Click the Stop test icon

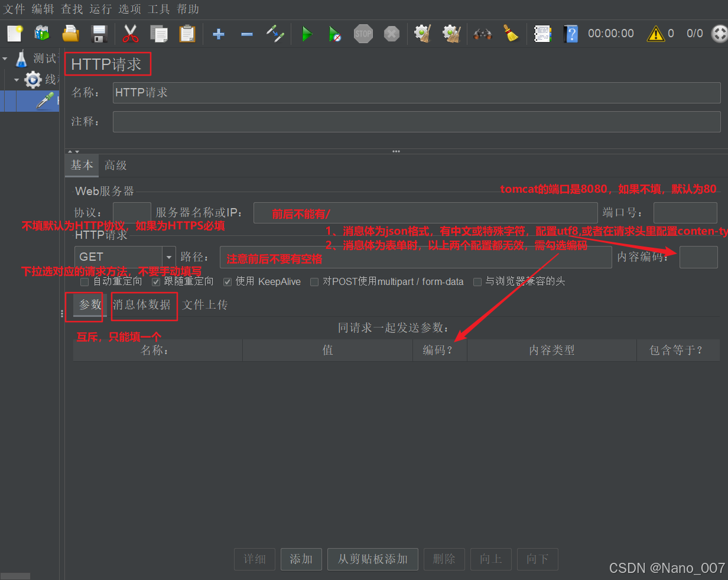363,34
